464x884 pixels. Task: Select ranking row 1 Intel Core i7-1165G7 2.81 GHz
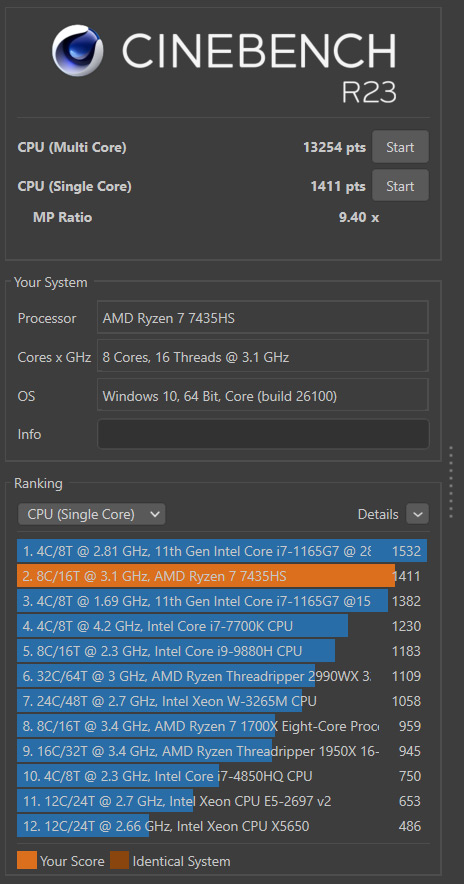point(222,551)
